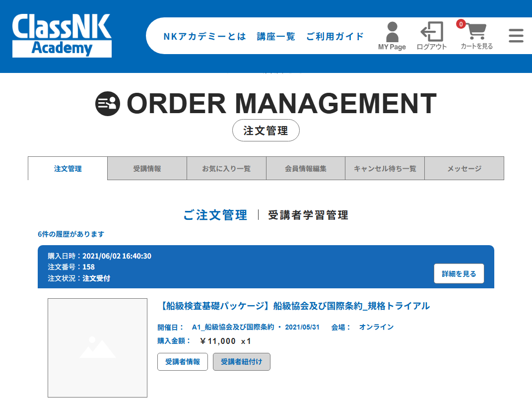Select the 注文管理 tab
Screen dimensions: 532x398
tap(67, 169)
